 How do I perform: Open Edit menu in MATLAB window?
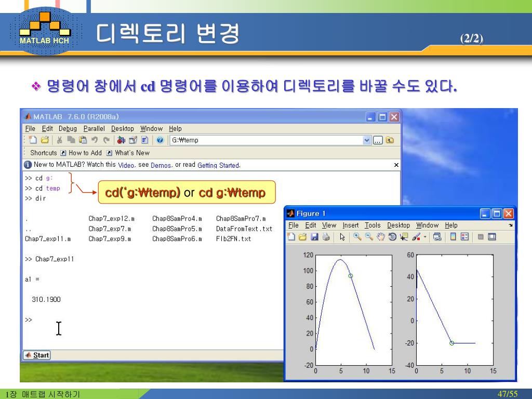tap(47, 129)
